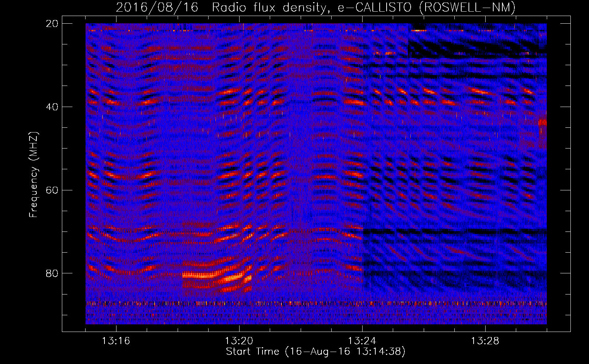Click the 'Start Time (16-Aug-16 13:14:38)' label
The height and width of the screenshot is (364, 589).
(x=316, y=352)
